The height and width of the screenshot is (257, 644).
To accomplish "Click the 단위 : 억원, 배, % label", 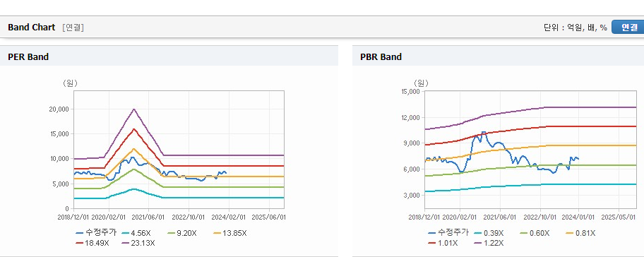I will point(575,28).
